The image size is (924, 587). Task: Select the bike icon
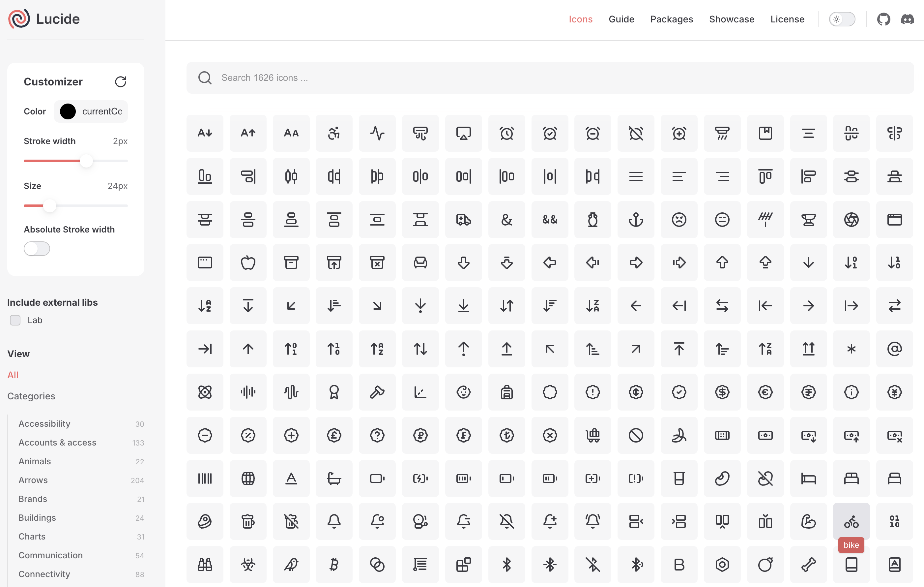851,521
